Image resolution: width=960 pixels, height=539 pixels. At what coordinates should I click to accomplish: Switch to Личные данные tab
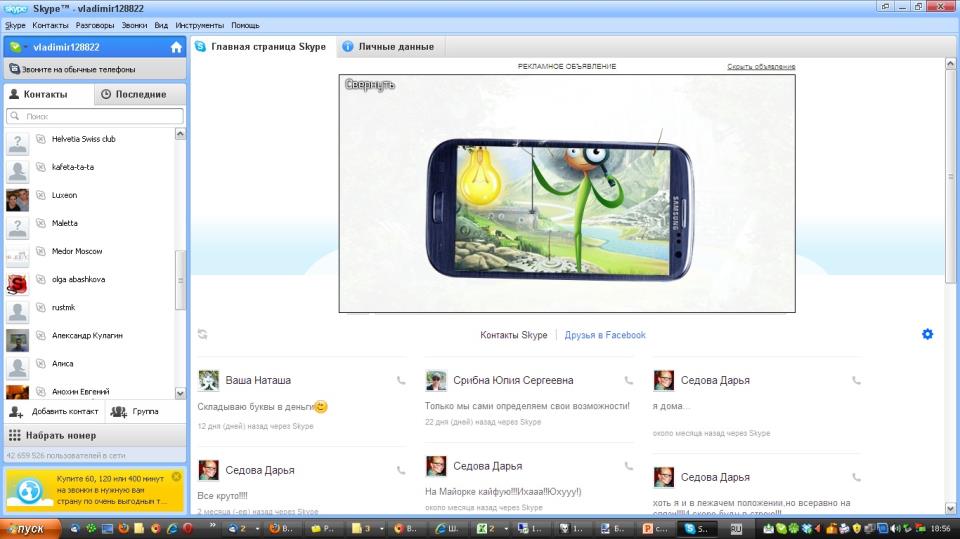click(x=389, y=47)
